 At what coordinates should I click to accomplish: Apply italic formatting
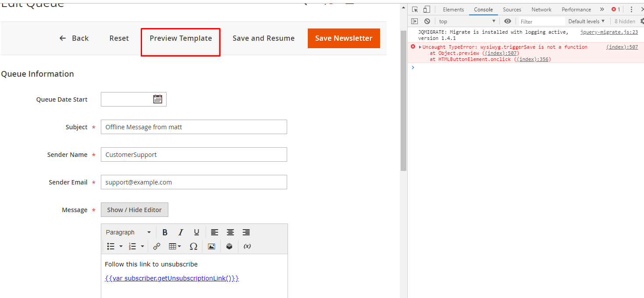pos(180,232)
